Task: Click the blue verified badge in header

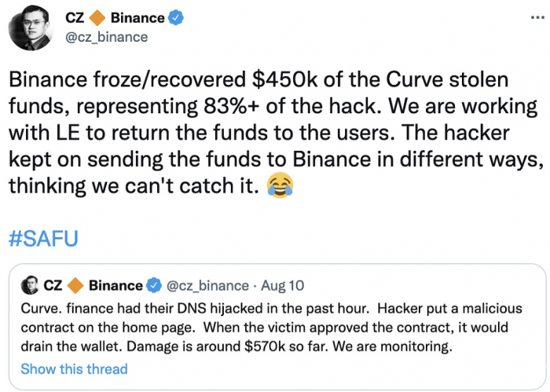Action: click(176, 17)
